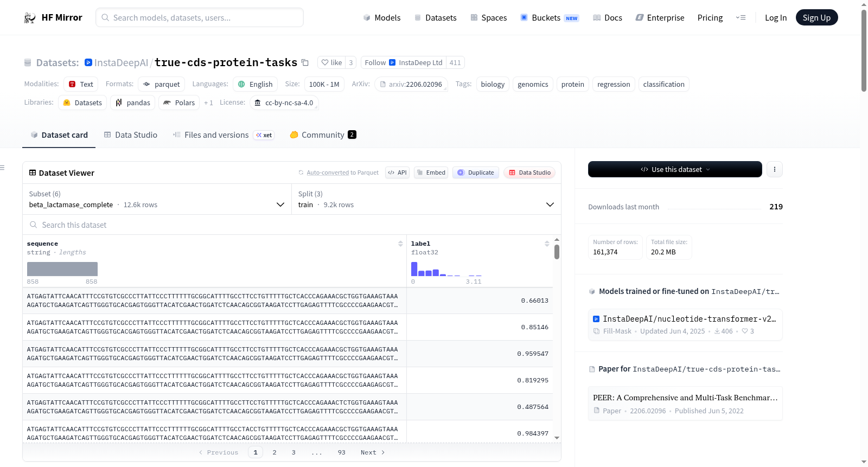Click the cc-by-nc-sa-4.0 license tag
The height and width of the screenshot is (467, 868).
click(284, 103)
